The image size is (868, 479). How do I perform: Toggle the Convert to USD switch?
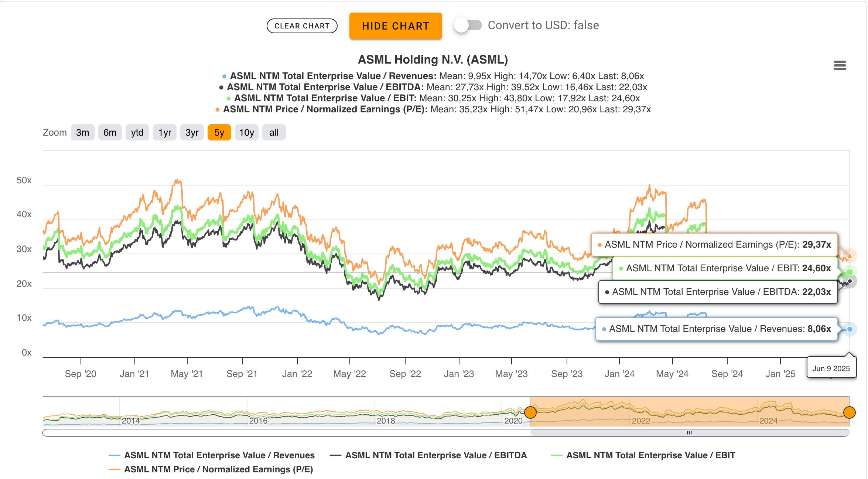[x=468, y=26]
